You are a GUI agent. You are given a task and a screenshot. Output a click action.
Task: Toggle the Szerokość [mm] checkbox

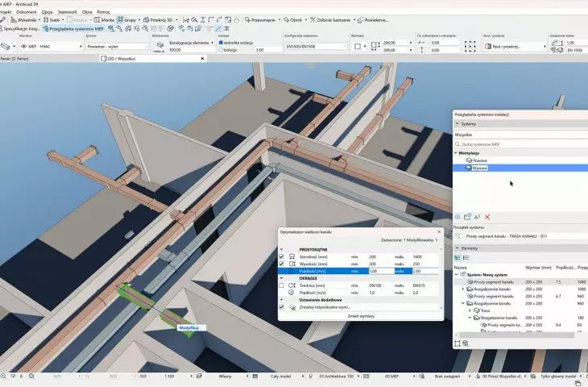[282, 256]
